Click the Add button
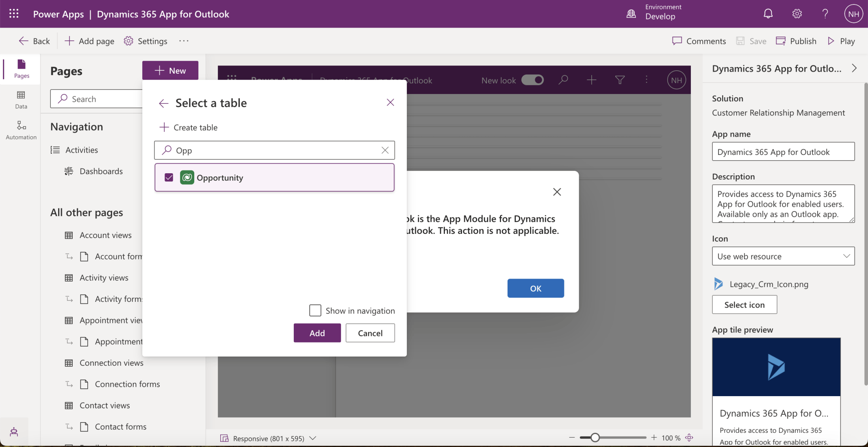The height and width of the screenshot is (447, 868). pos(317,333)
